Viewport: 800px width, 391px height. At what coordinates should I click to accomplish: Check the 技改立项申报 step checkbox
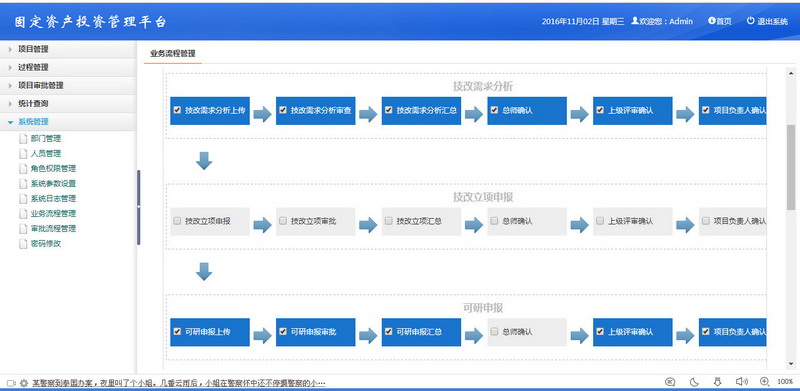coord(177,221)
